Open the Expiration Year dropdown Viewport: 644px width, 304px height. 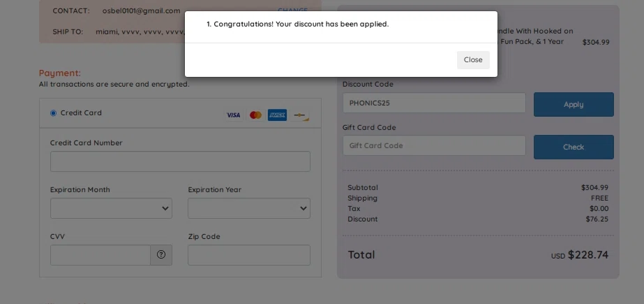[249, 208]
